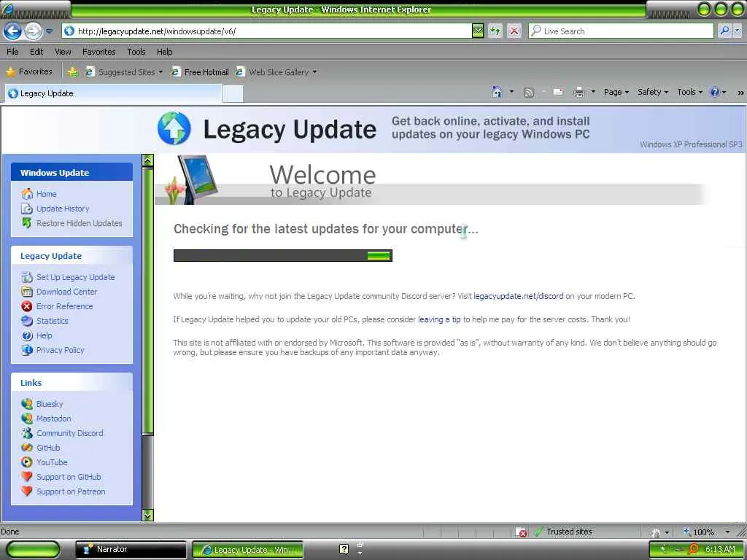The width and height of the screenshot is (747, 560).
Task: Click the Legacy Update globe logo
Action: (x=174, y=128)
